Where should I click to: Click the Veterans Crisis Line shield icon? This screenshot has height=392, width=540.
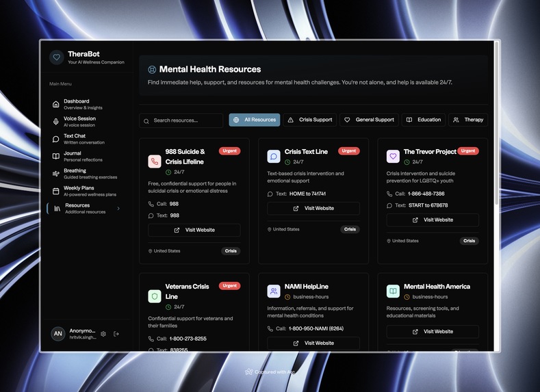[x=155, y=296]
